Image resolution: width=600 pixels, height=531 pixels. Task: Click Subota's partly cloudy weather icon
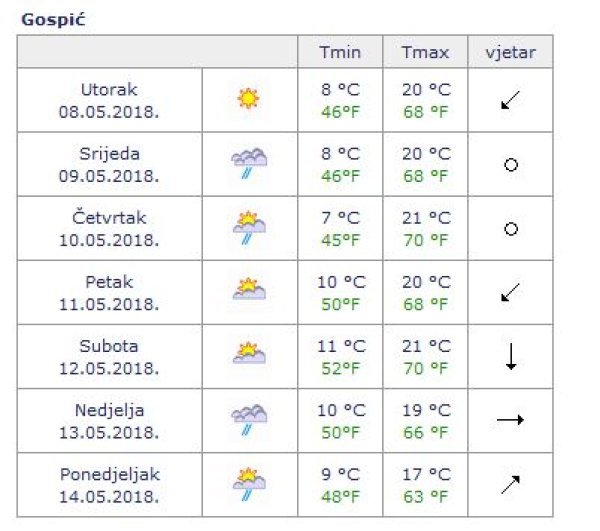[248, 354]
